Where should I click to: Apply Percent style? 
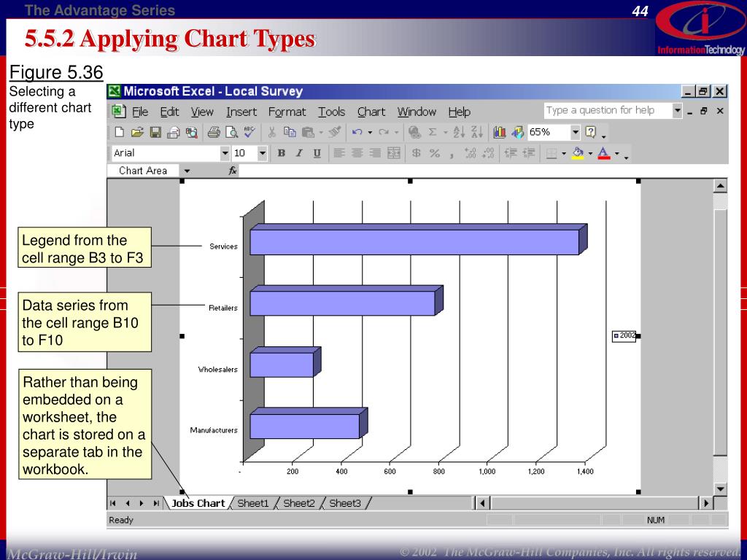(435, 153)
